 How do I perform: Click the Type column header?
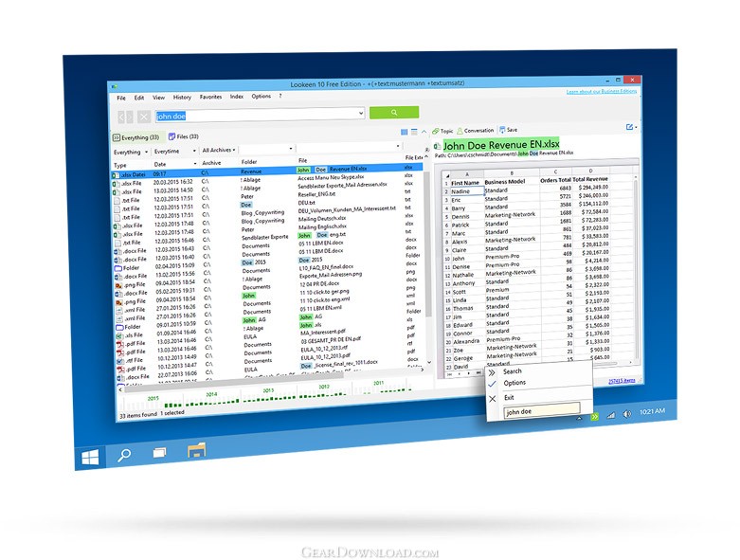pyautogui.click(x=120, y=166)
